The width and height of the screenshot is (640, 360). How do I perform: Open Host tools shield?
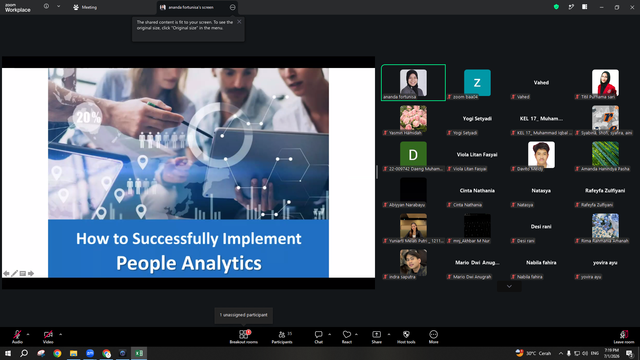(x=406, y=337)
